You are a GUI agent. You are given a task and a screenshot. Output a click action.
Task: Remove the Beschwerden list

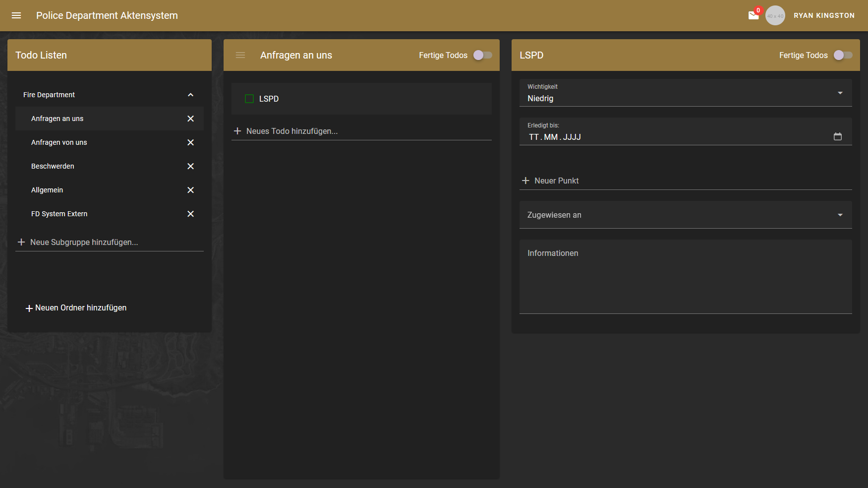[190, 166]
